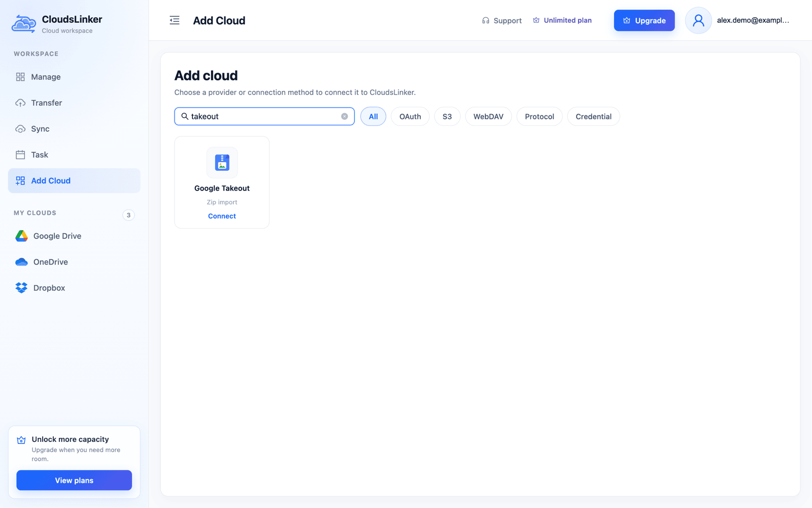Click the Transfer cloud-upload icon
The height and width of the screenshot is (508, 812).
[20, 103]
